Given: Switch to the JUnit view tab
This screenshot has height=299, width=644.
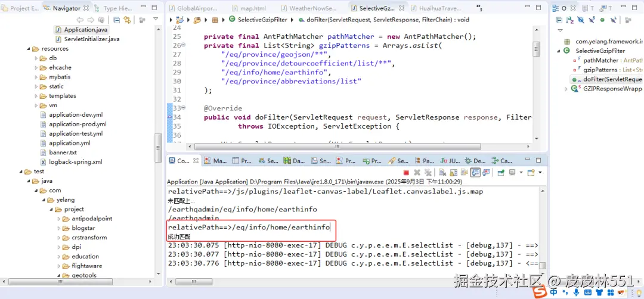Looking at the screenshot, I should (450, 161).
